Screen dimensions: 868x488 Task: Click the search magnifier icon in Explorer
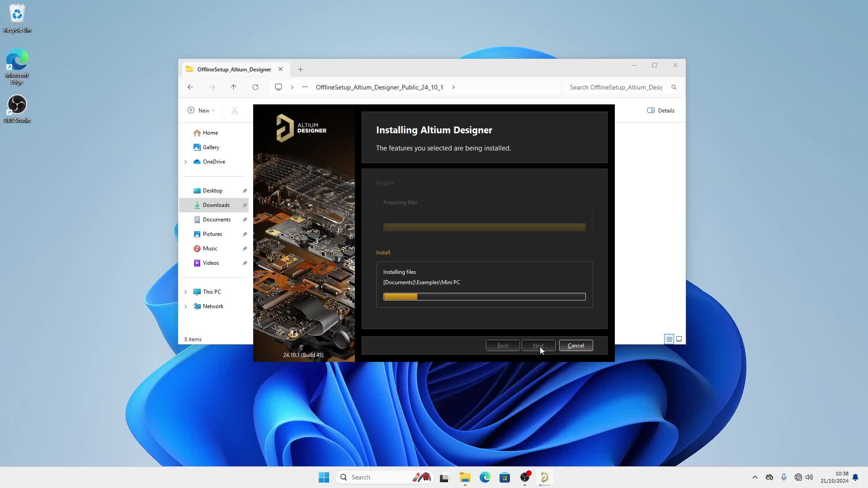(x=674, y=87)
